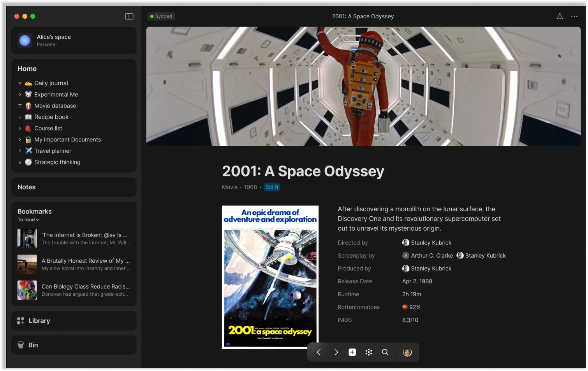Viewport: 588px width, 371px height.
Task: Open the To read bookmarks dropdown
Action: (28, 220)
